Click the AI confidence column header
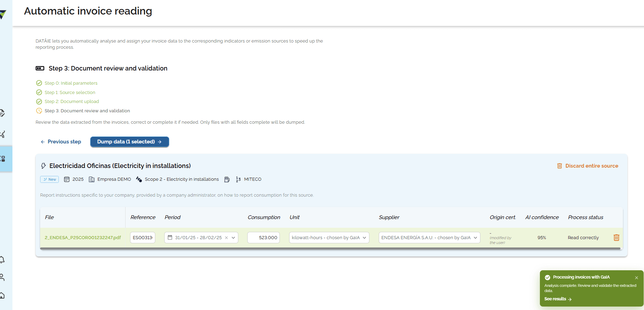The width and height of the screenshot is (644, 310). [542, 217]
